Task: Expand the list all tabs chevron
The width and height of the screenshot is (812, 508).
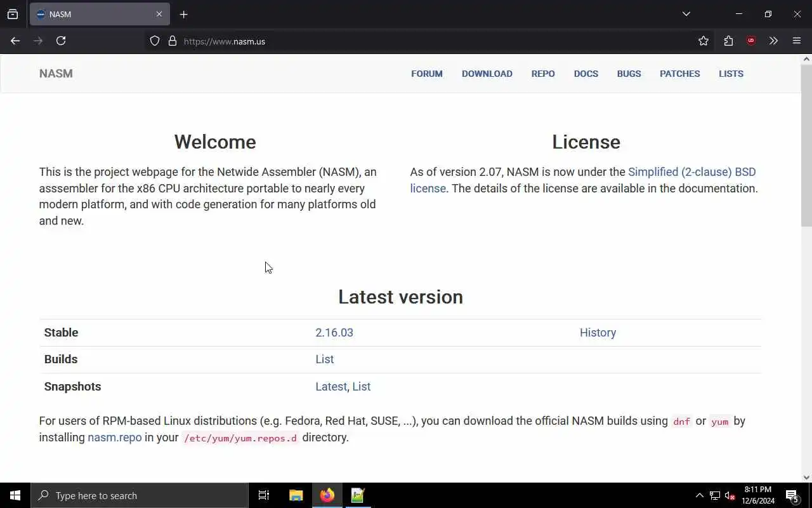Action: (686, 14)
